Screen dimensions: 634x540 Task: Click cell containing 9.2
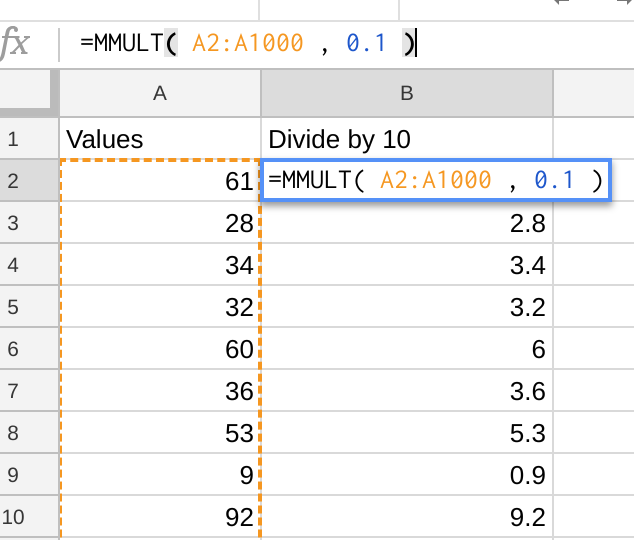click(407, 517)
